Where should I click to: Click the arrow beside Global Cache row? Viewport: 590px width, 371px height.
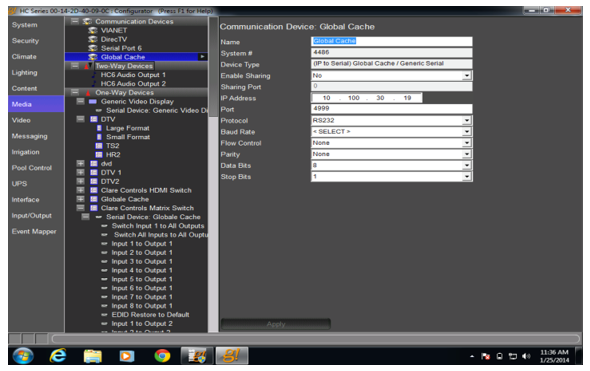202,57
